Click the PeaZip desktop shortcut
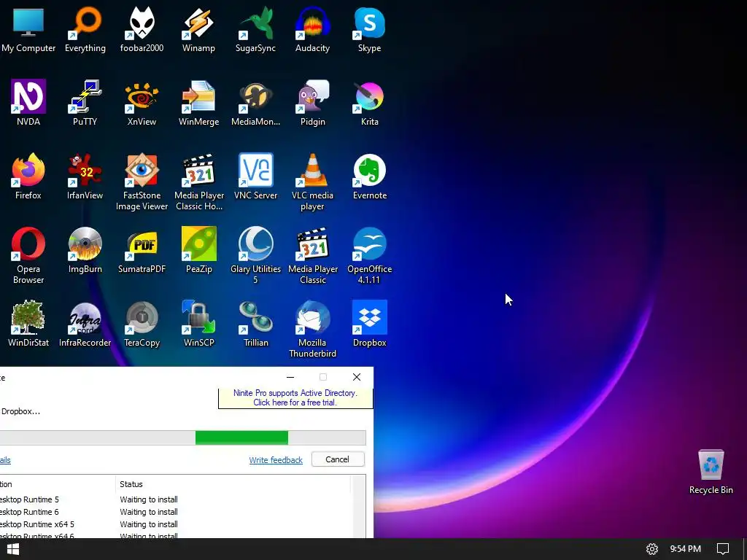Screen dimensions: 747x560 tap(198, 251)
